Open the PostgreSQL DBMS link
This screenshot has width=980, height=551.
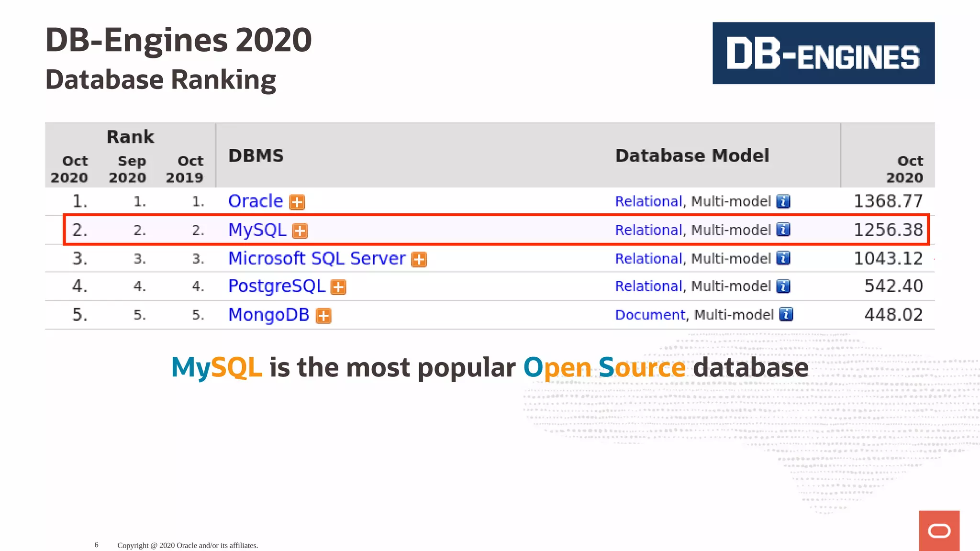(277, 287)
